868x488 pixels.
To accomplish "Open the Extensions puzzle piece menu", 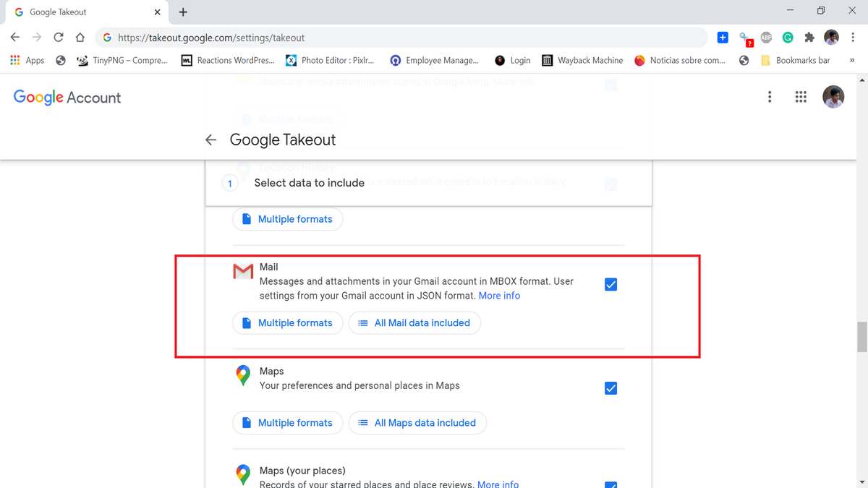I will [809, 38].
